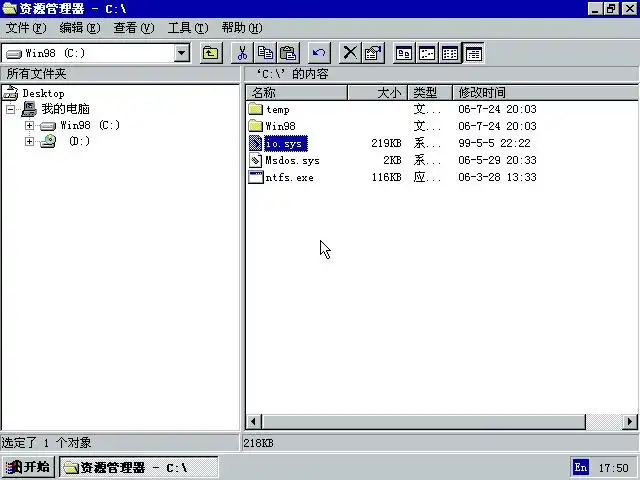The height and width of the screenshot is (480, 640).
Task: Sort by 名称 column header
Action: click(297, 93)
